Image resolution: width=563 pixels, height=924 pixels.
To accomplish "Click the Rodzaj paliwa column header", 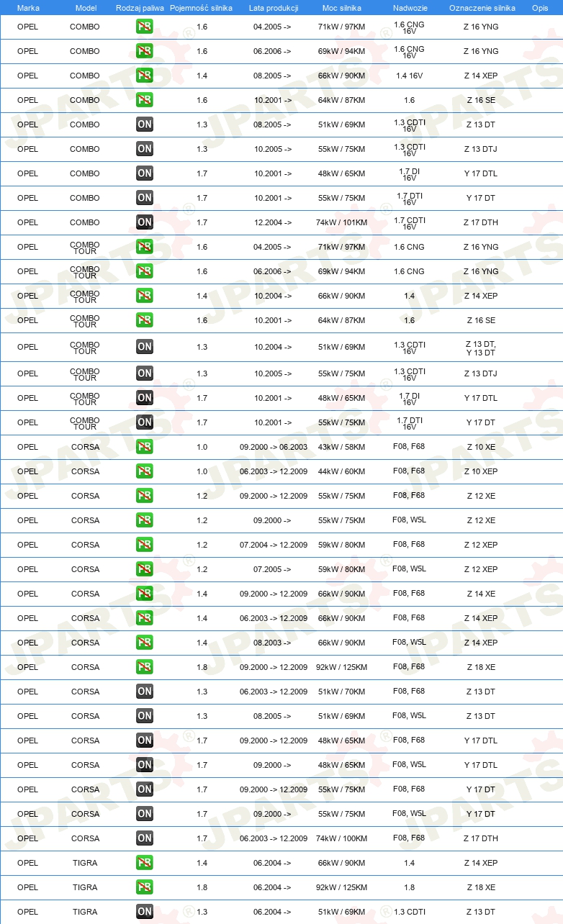I will click(140, 8).
